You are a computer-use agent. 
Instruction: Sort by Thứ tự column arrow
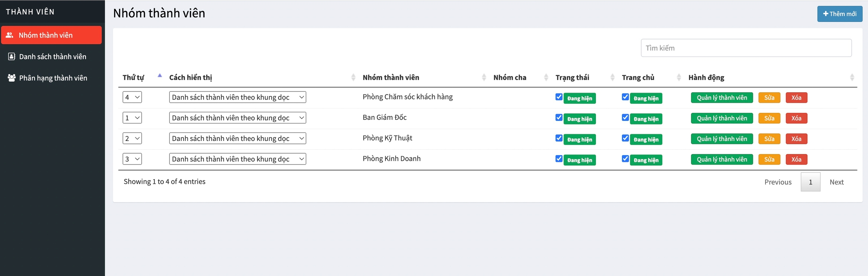point(160,76)
